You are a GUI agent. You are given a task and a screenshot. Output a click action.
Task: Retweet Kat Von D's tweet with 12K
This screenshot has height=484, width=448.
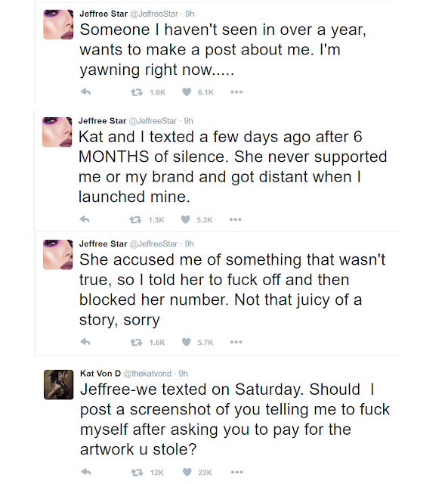tap(137, 472)
